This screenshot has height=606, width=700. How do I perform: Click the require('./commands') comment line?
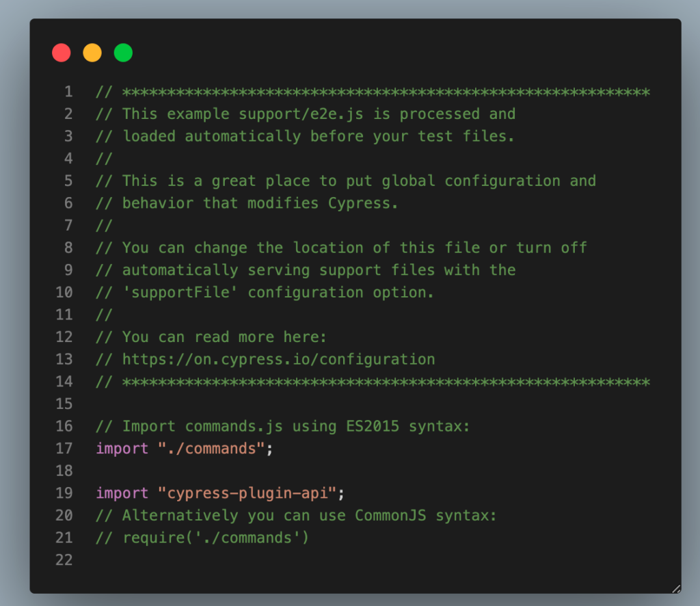[x=202, y=538]
